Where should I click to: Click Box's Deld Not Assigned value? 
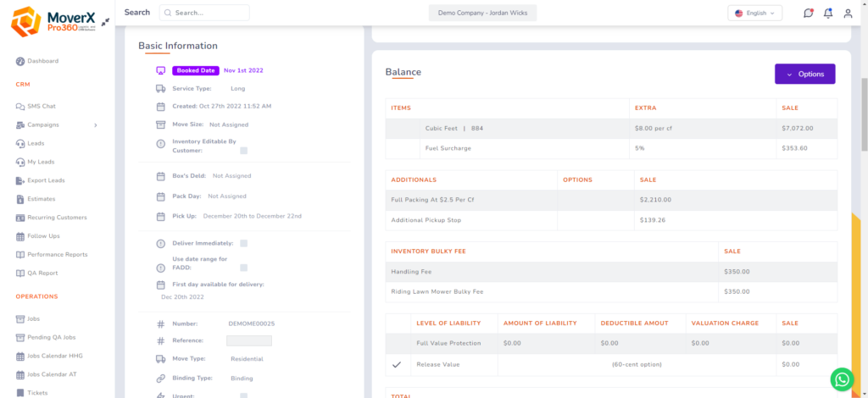231,176
